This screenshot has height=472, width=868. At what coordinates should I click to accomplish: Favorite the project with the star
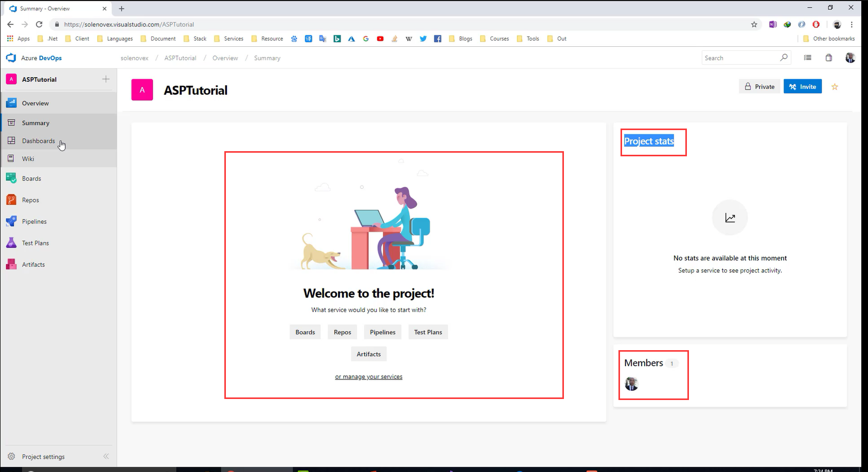pyautogui.click(x=835, y=87)
